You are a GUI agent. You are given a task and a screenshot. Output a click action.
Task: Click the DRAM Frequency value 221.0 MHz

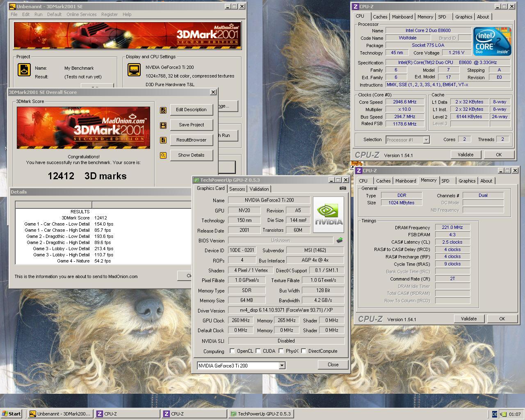[452, 227]
